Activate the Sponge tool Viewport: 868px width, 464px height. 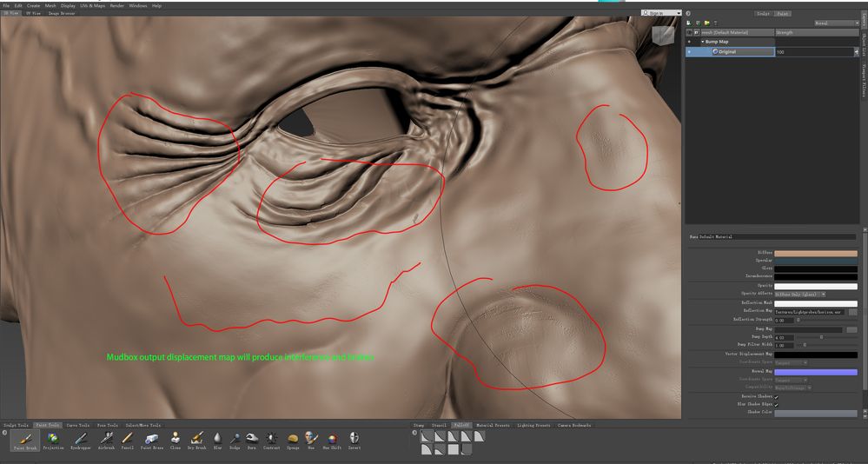293,441
